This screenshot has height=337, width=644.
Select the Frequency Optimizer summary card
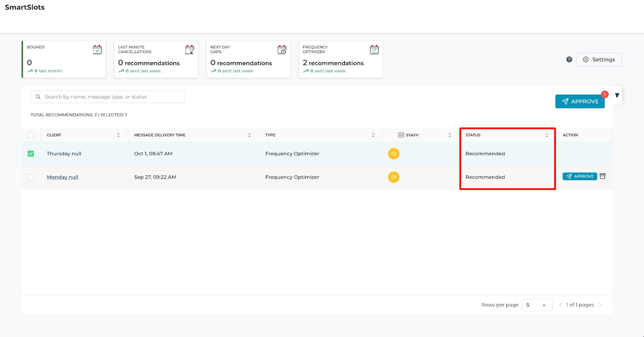(340, 59)
